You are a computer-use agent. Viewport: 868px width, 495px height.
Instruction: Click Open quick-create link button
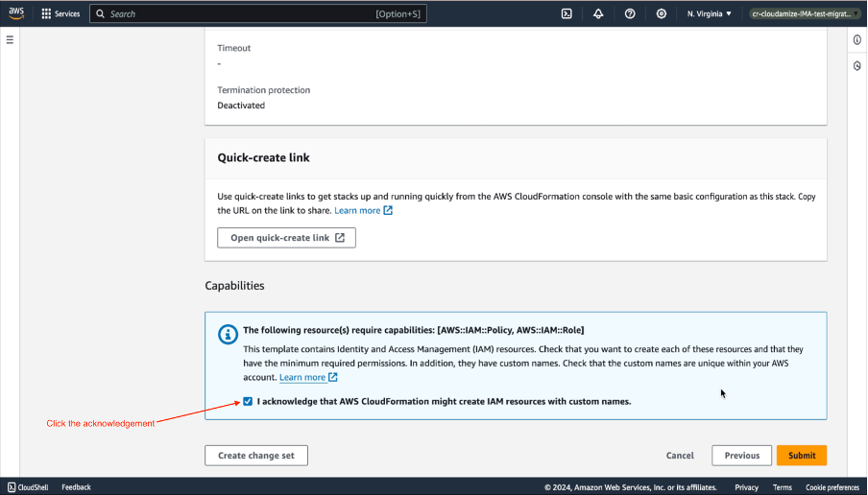pos(287,238)
